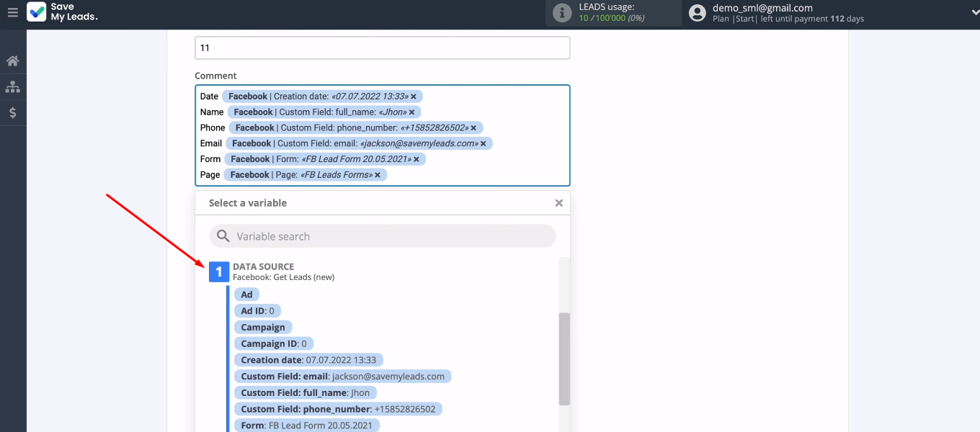The width and height of the screenshot is (980, 432).
Task: Select the Custom Field: full_name variable
Action: click(x=306, y=392)
